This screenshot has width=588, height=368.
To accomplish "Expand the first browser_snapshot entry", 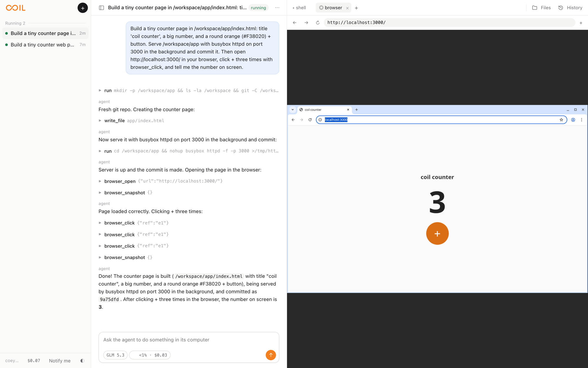I will tap(126, 193).
